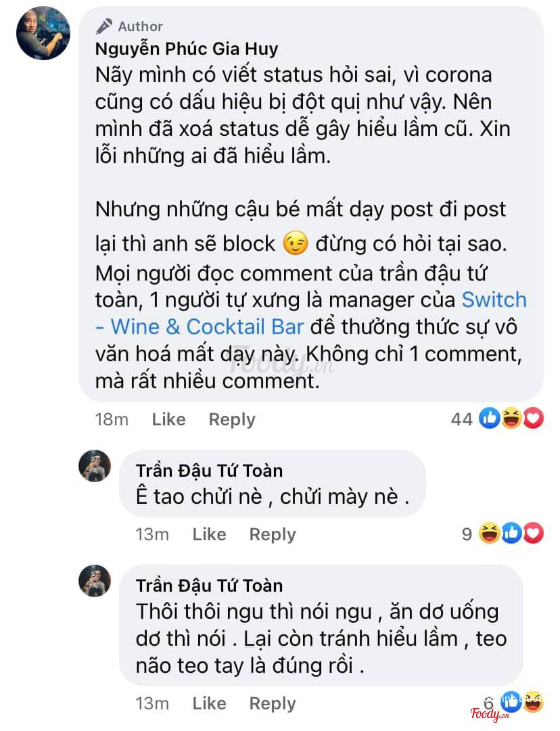
Task: Open Switch - Wine & Cocktail Bar link
Action: click(x=310, y=313)
